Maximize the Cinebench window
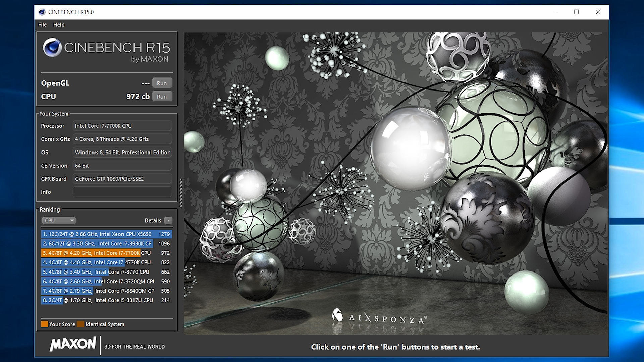Viewport: 644px width, 362px height. point(577,12)
